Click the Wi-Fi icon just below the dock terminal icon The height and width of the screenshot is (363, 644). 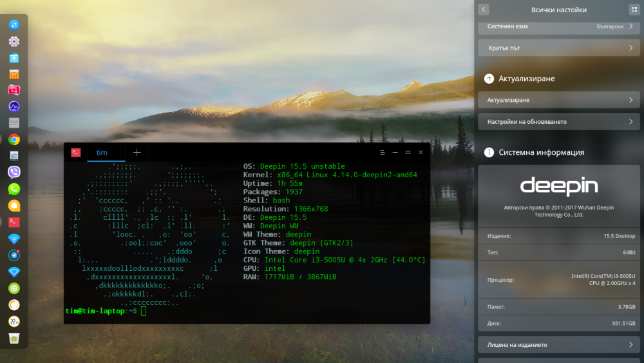(14, 239)
